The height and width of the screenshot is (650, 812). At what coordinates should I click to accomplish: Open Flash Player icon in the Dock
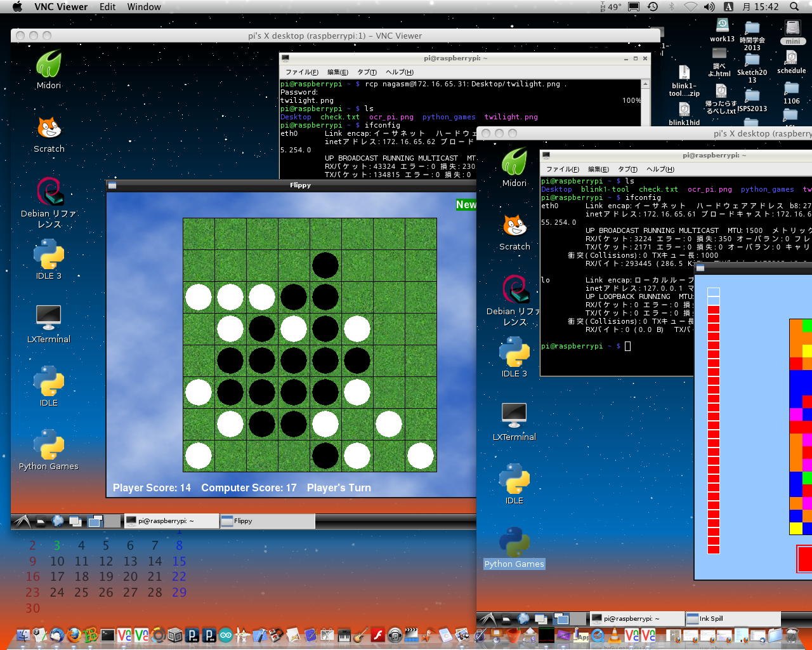tap(378, 635)
